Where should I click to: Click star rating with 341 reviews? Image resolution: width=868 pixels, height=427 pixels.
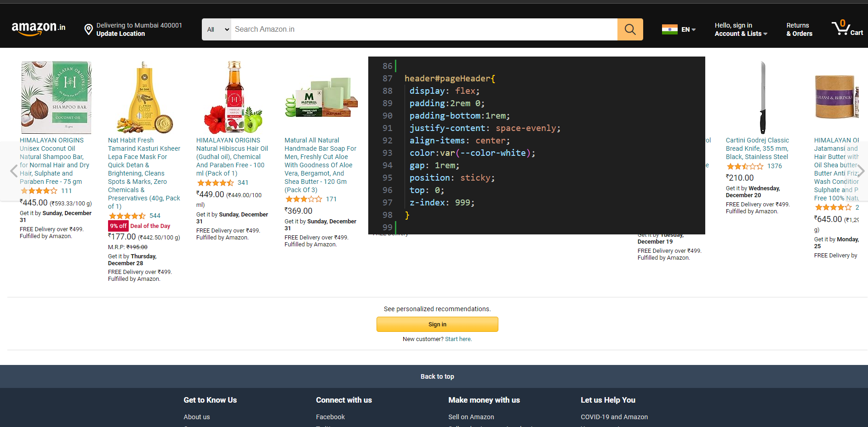tap(216, 182)
